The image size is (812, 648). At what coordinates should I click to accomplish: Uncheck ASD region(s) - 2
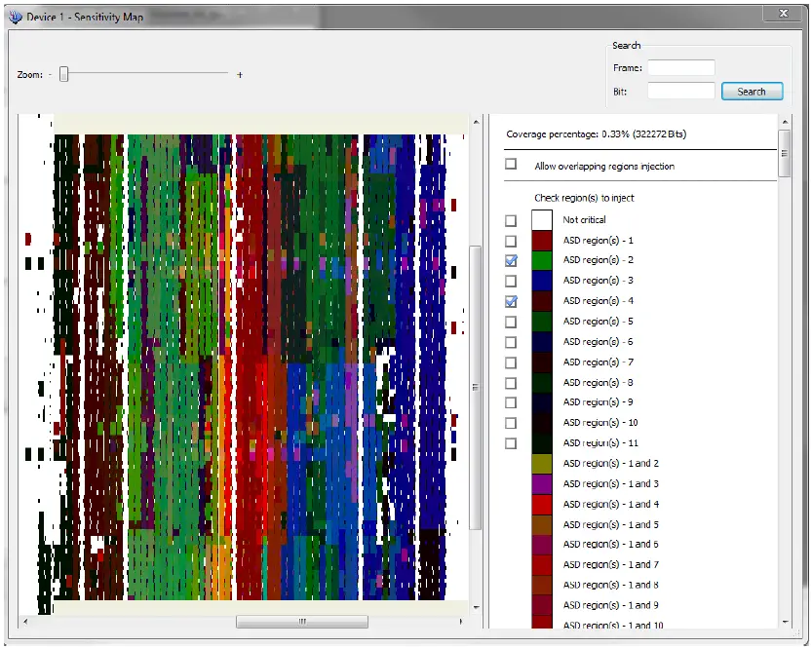511,260
